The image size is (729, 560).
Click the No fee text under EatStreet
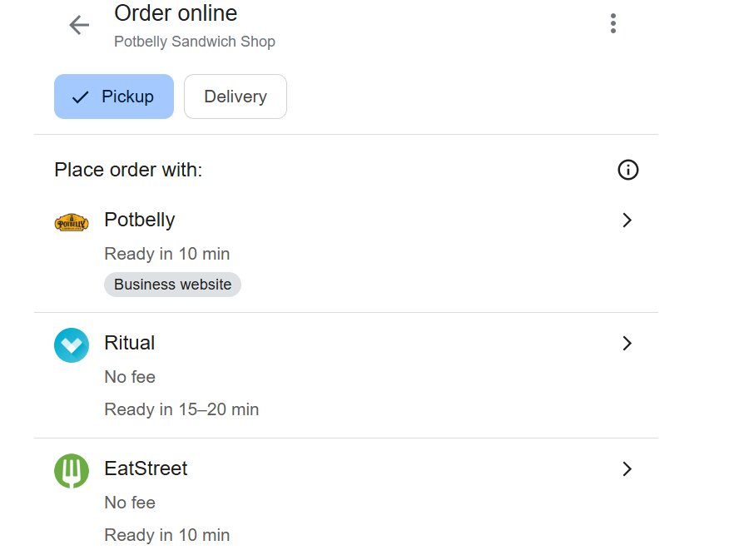click(x=130, y=503)
